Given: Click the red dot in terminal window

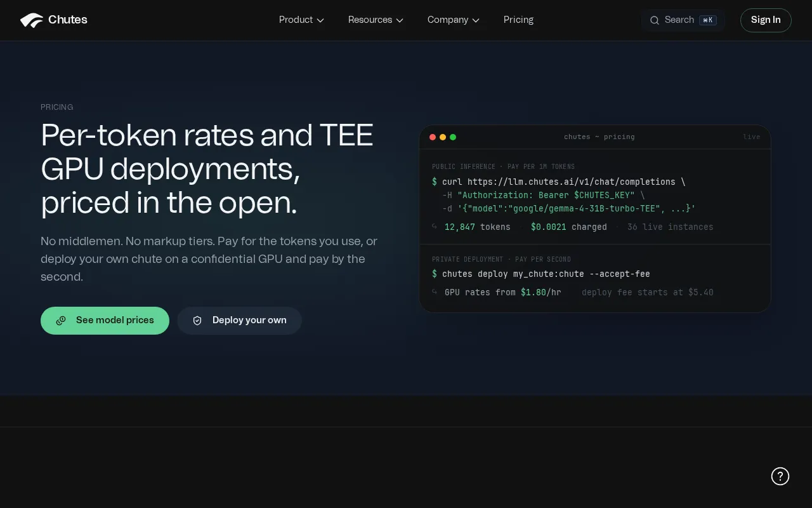Looking at the screenshot, I should (x=433, y=137).
